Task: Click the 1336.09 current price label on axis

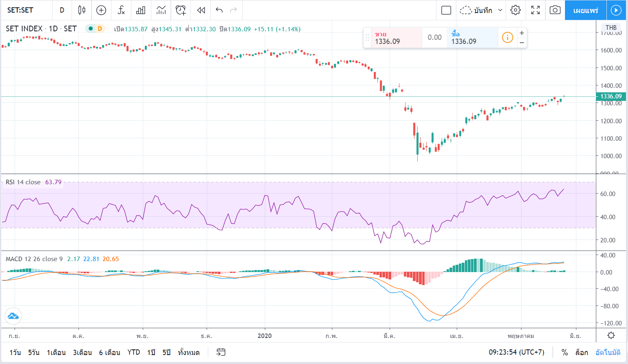Action: coord(611,96)
